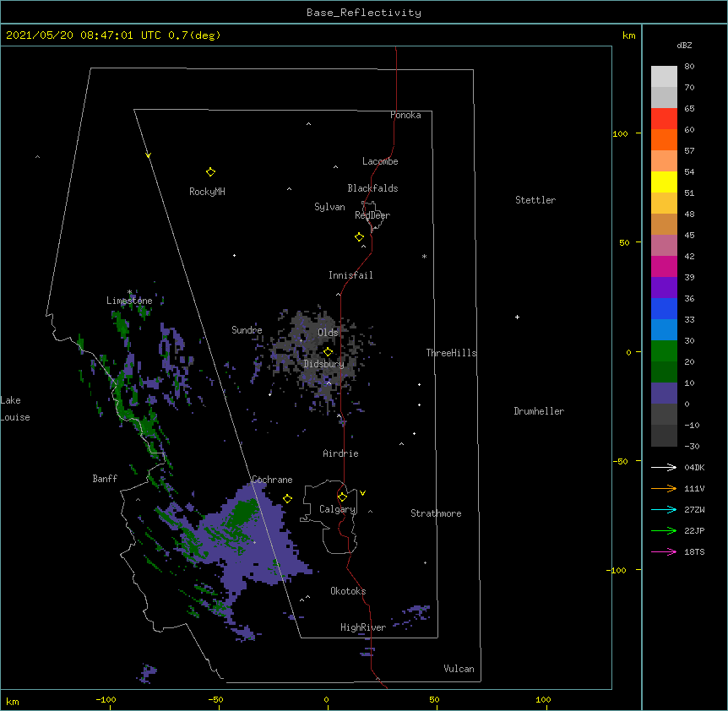Click the RedDeer city label
728x711 pixels.
(372, 215)
